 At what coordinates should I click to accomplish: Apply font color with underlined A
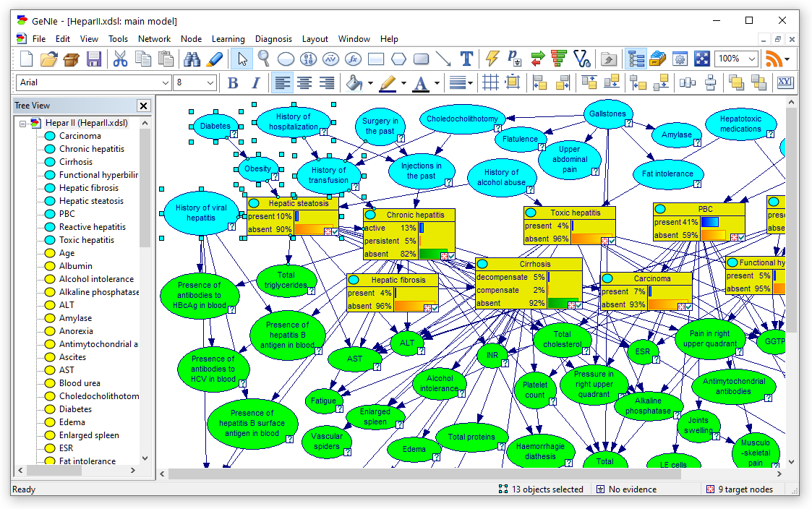tap(421, 83)
